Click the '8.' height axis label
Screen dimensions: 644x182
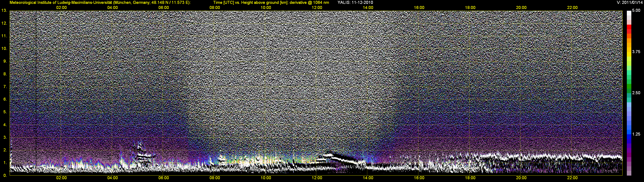click(5, 74)
